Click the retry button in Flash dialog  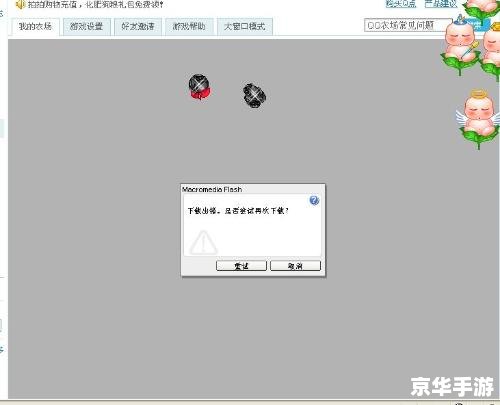coord(241,266)
